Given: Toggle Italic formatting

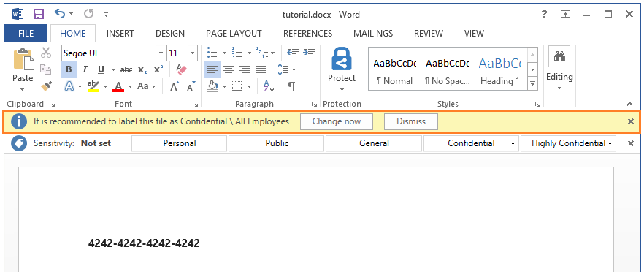Looking at the screenshot, I should (x=85, y=69).
